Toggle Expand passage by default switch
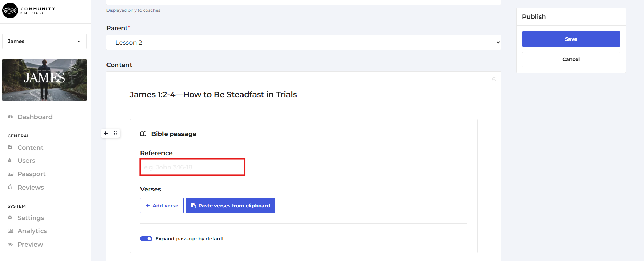The width and height of the screenshot is (644, 261). [146, 239]
